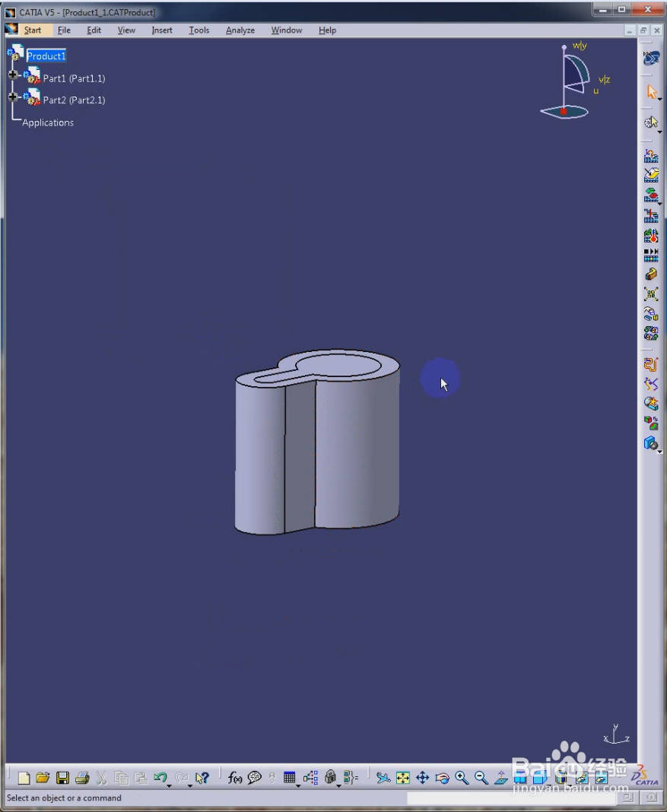Select Part1 (Part1.1) in the tree

point(74,78)
